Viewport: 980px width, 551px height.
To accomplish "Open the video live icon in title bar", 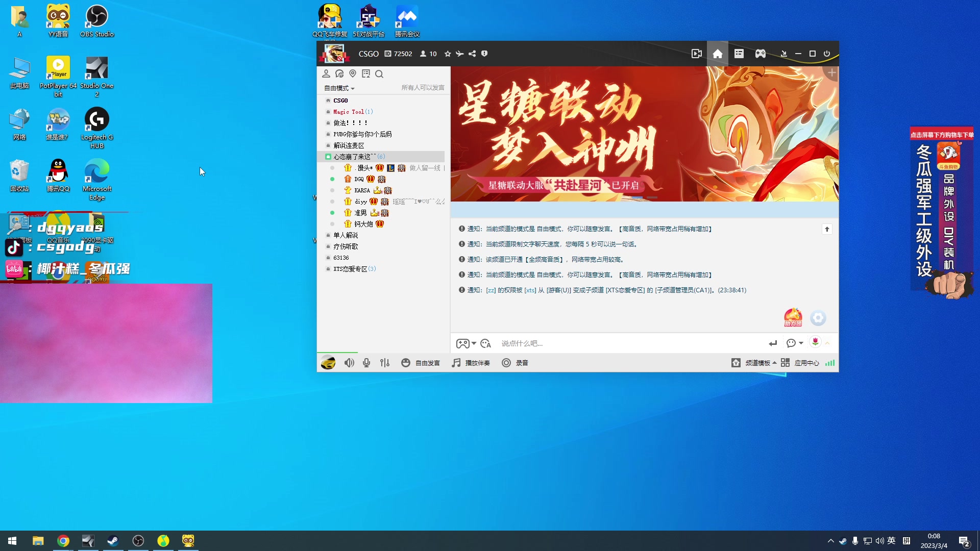I will [697, 54].
